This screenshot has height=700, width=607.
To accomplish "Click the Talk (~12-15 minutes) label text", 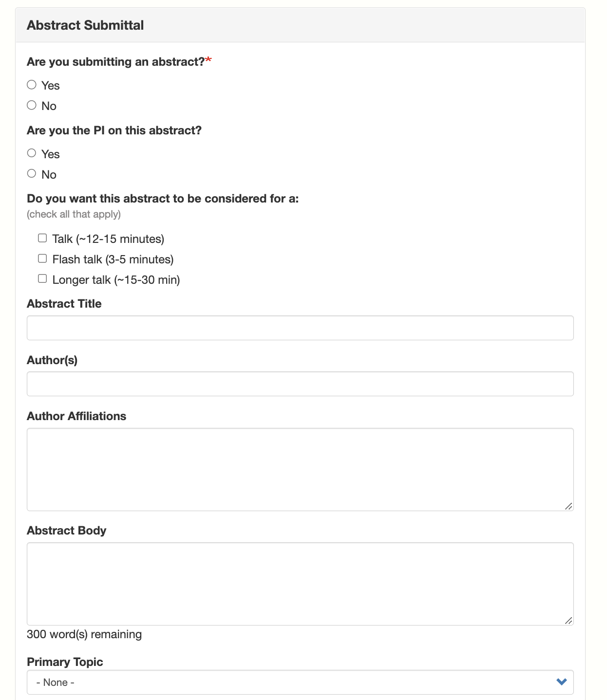I will tap(108, 239).
